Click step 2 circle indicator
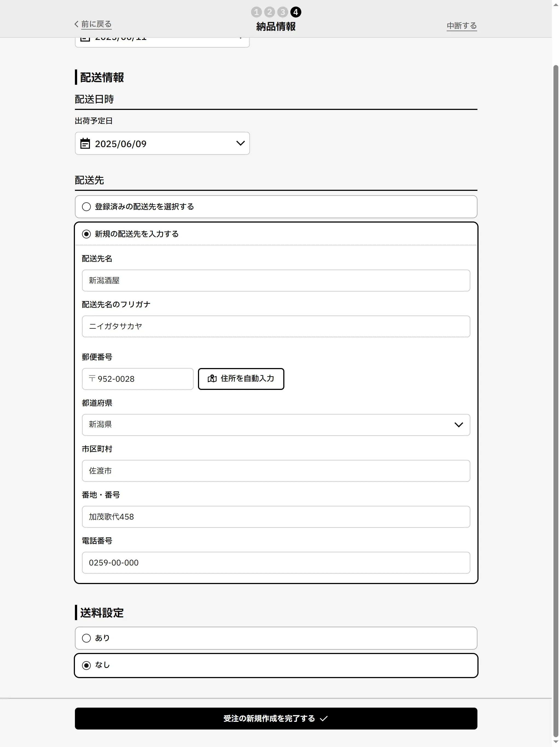The width and height of the screenshot is (560, 747). click(270, 12)
